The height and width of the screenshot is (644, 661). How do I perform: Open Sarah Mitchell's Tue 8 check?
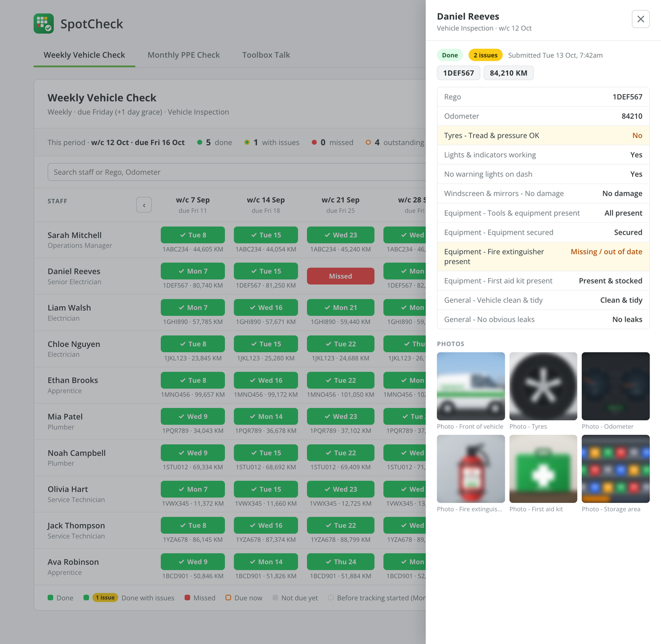pos(193,235)
